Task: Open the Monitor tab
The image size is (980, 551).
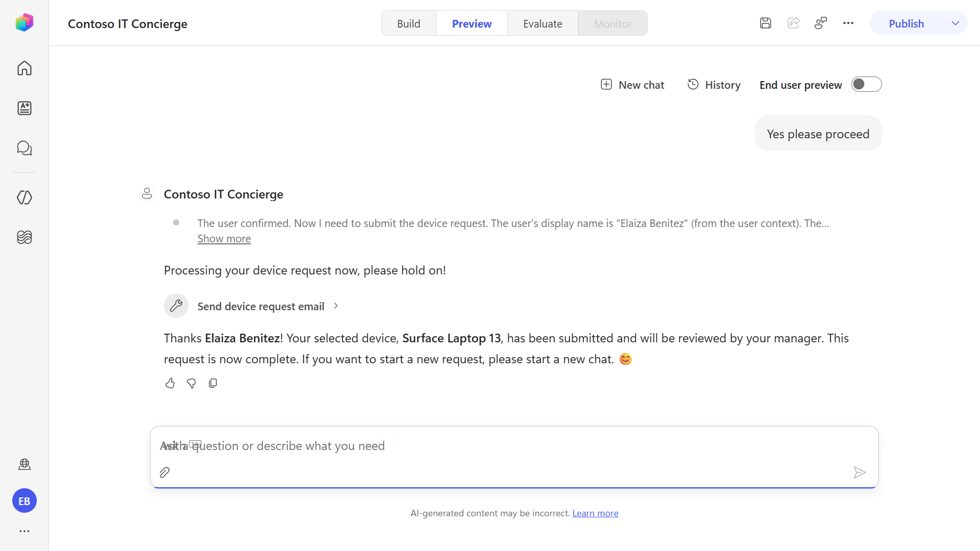Action: point(612,23)
